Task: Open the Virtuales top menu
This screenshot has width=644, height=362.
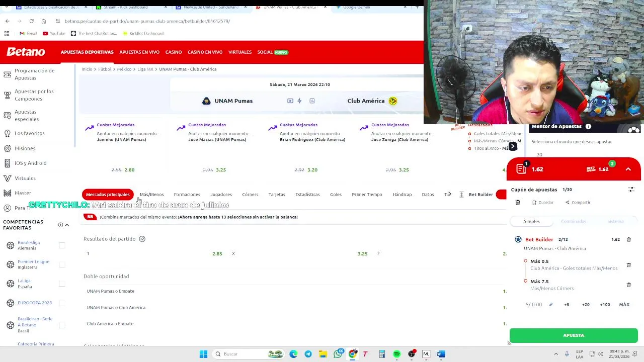Action: [240, 52]
